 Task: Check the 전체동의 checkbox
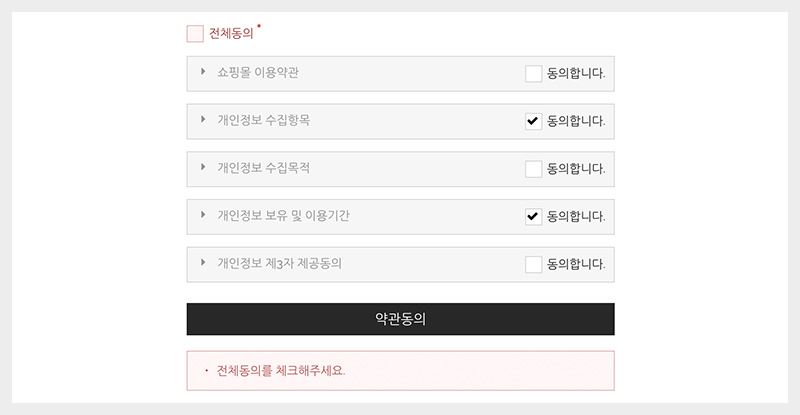pyautogui.click(x=195, y=34)
